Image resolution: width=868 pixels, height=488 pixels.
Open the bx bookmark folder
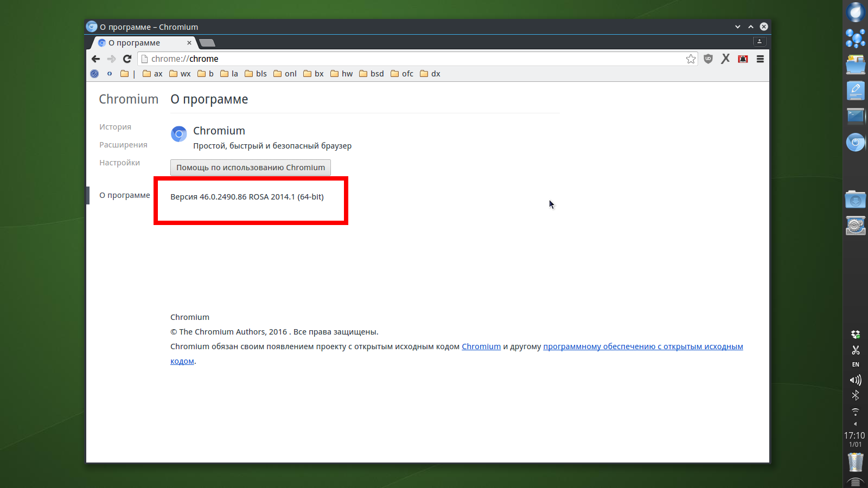tap(314, 74)
